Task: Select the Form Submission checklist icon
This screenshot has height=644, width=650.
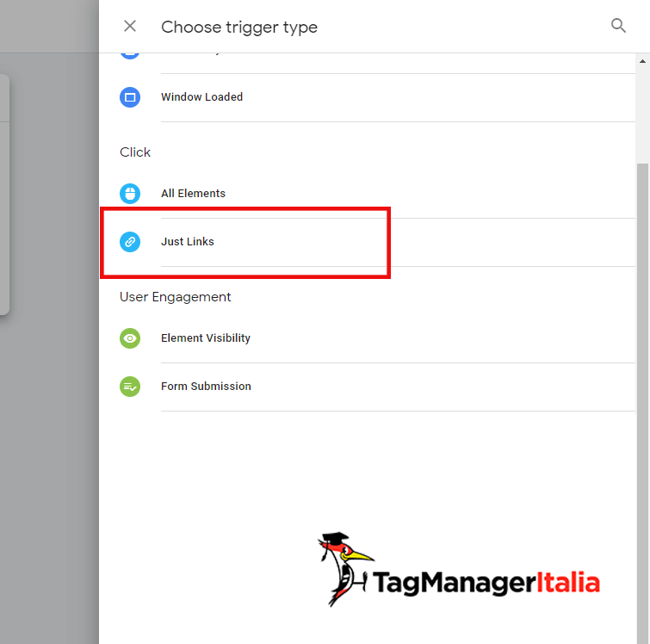Action: pyautogui.click(x=130, y=387)
